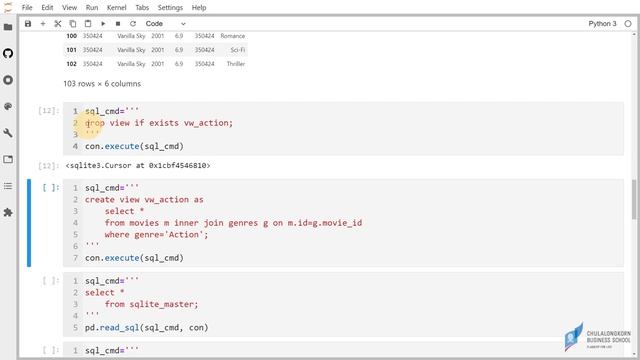Click the Sci-Fi cell in row 101
This screenshot has height=360, width=640.
pyautogui.click(x=238, y=50)
